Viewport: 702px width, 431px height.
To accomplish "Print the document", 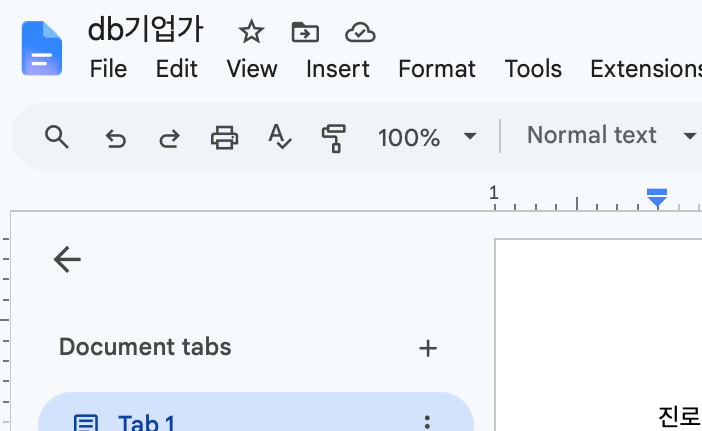I will point(224,137).
